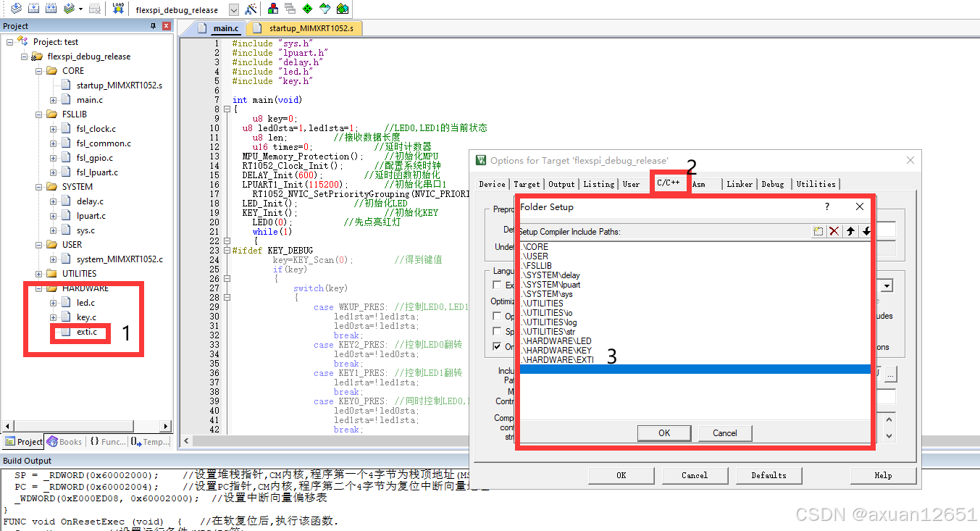Open the Listing tab in Options dialog
Screen dimensions: 980x531
coord(599,184)
